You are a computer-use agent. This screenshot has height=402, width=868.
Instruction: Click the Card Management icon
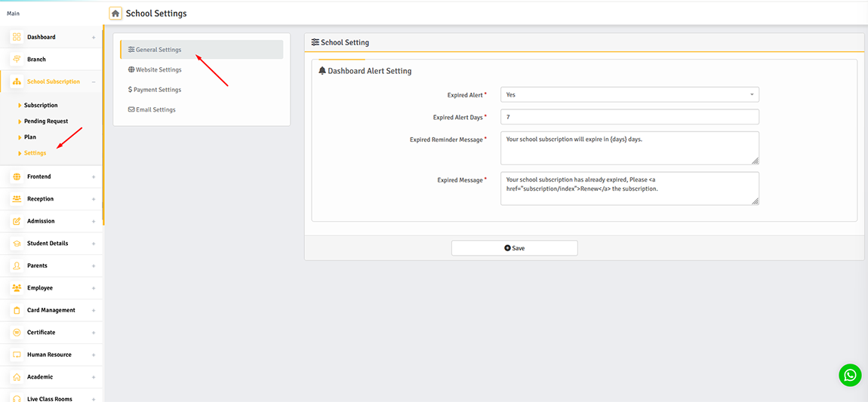point(17,310)
